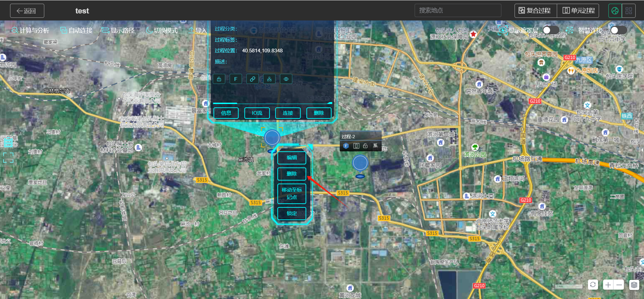The height and width of the screenshot is (299, 644).
Task: Click the 返回 back button
Action: point(27,11)
